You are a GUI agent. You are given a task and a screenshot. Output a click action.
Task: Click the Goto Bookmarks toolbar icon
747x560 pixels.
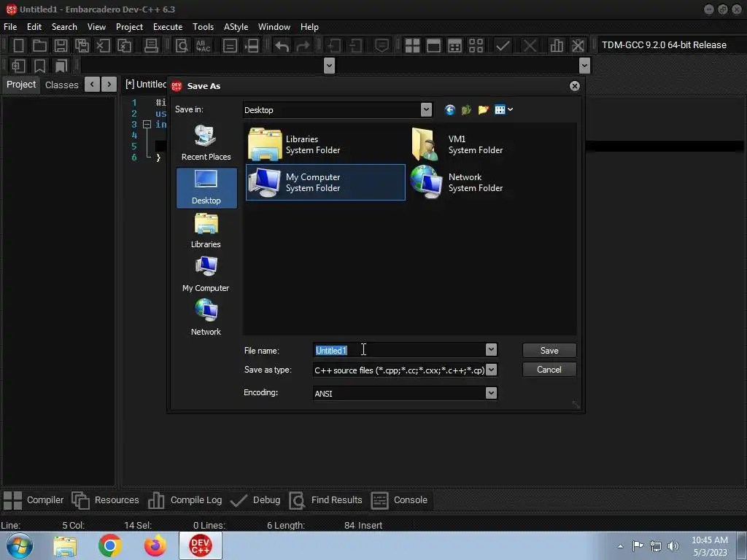coord(61,65)
